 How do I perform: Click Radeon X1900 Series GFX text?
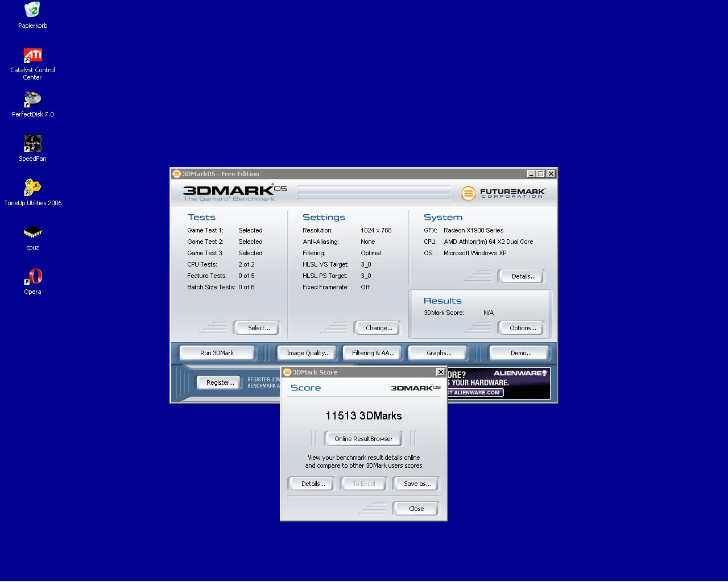tap(473, 230)
